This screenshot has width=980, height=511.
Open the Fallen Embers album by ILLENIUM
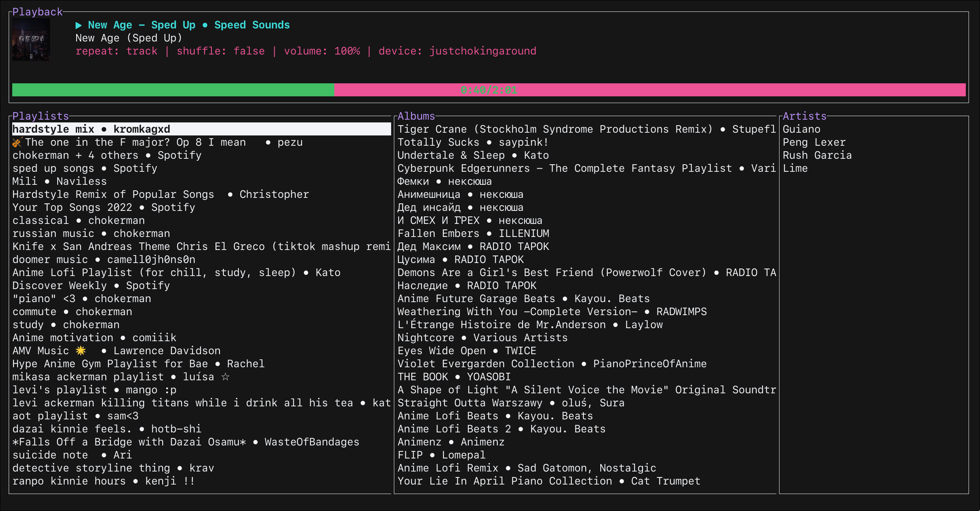tap(473, 233)
